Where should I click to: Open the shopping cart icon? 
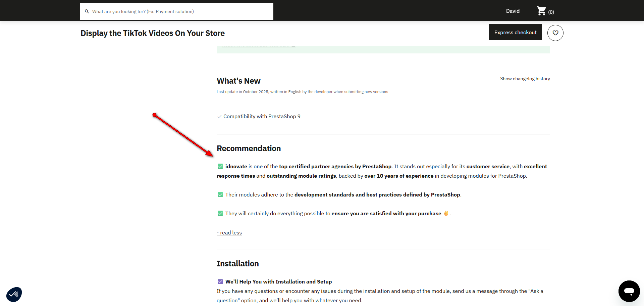(541, 11)
